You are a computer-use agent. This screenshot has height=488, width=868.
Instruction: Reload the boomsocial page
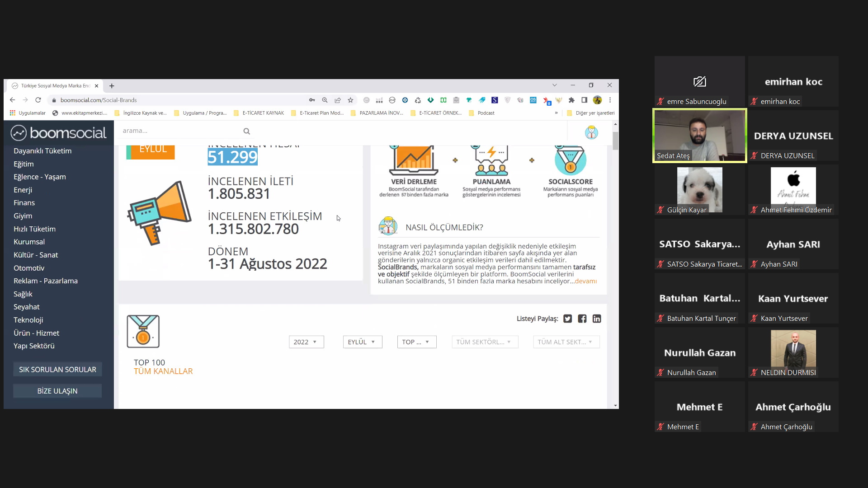pos(38,100)
